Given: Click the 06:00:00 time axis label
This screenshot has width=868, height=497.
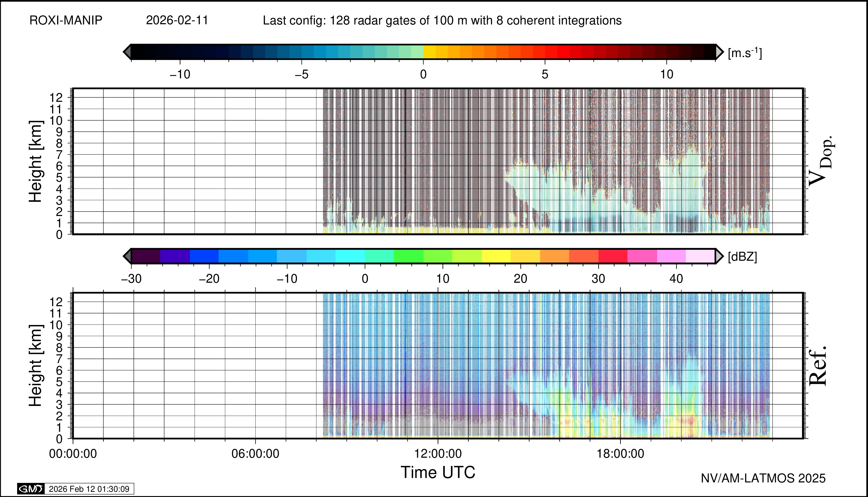Looking at the screenshot, I should click(255, 454).
